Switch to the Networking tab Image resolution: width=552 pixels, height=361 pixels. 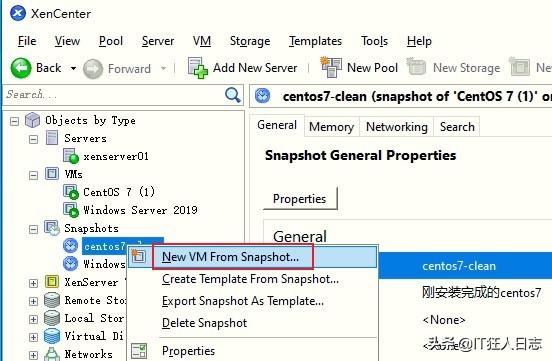tap(397, 126)
